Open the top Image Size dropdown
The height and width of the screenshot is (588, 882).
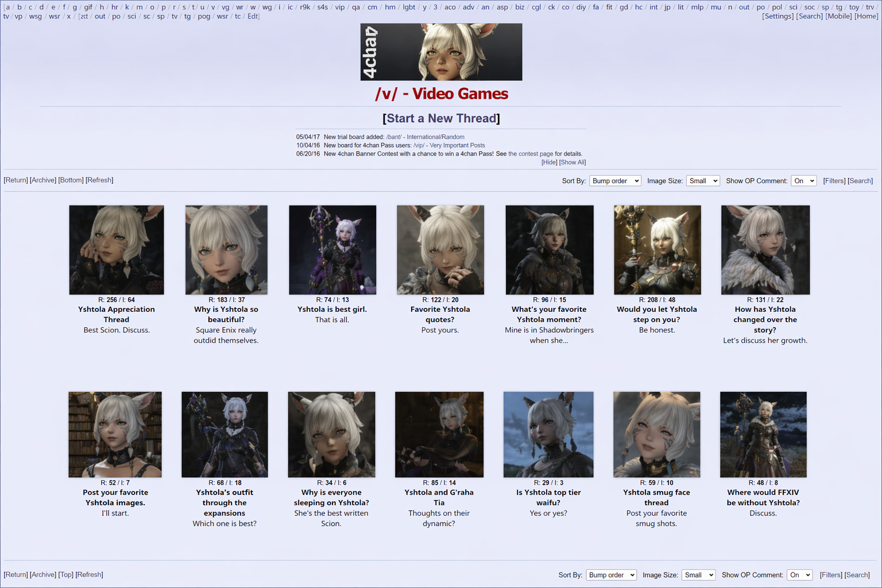[703, 181]
